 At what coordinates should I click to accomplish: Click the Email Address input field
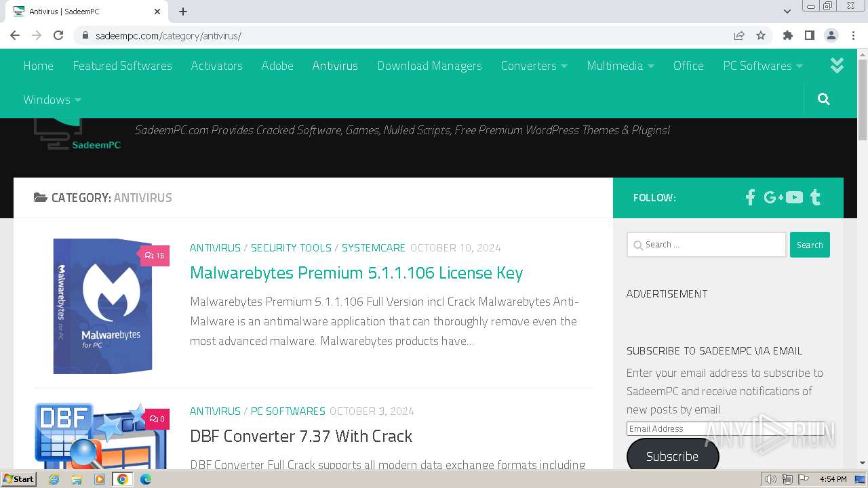725,428
